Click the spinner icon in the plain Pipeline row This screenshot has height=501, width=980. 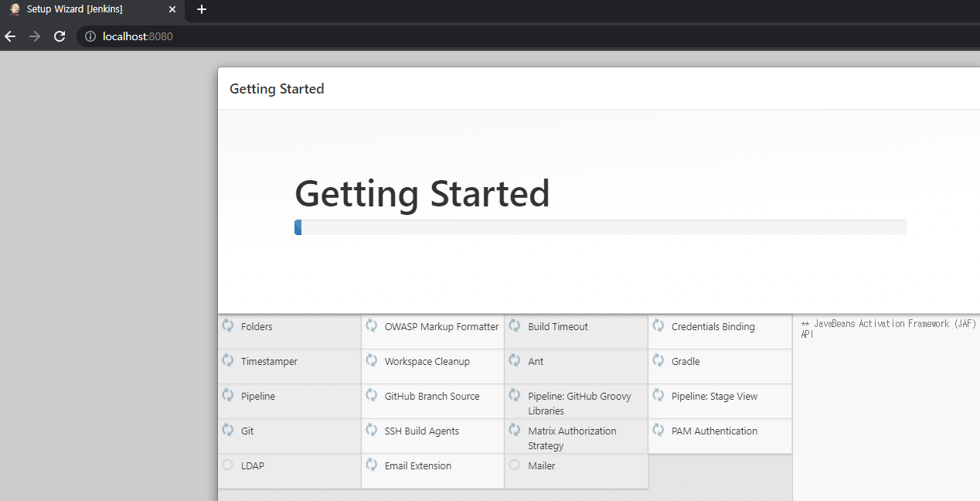click(x=228, y=395)
